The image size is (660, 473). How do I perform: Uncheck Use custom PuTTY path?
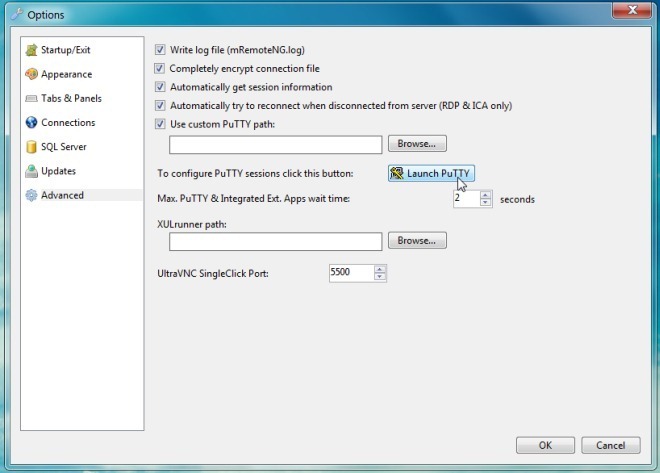pos(160,124)
